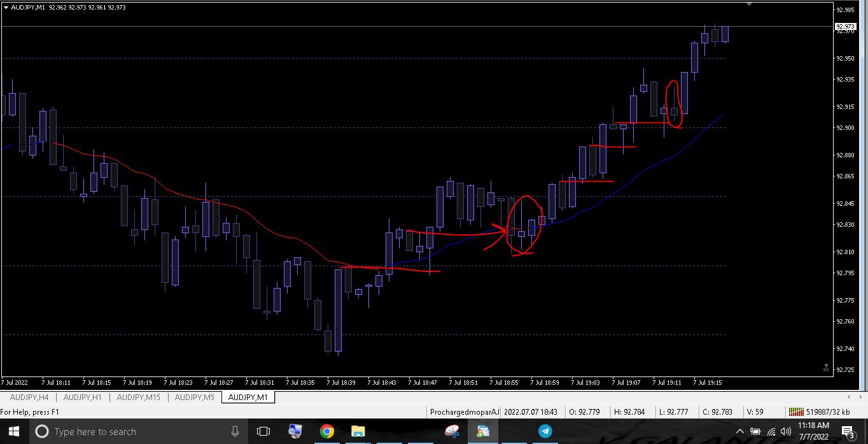Click the 'For Help, press F1' status text
This screenshot has height=444, width=868.
point(29,412)
